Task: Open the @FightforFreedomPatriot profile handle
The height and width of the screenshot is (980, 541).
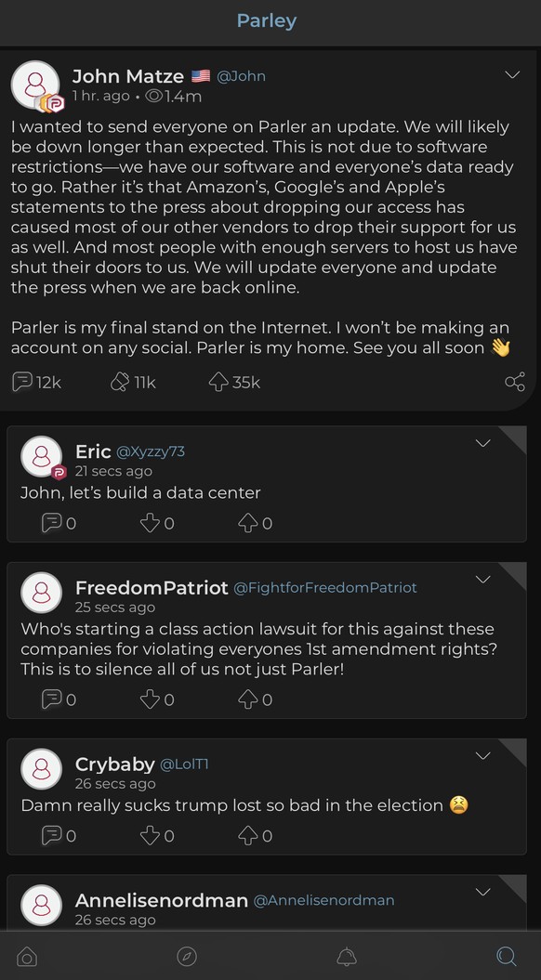Action: (324, 587)
